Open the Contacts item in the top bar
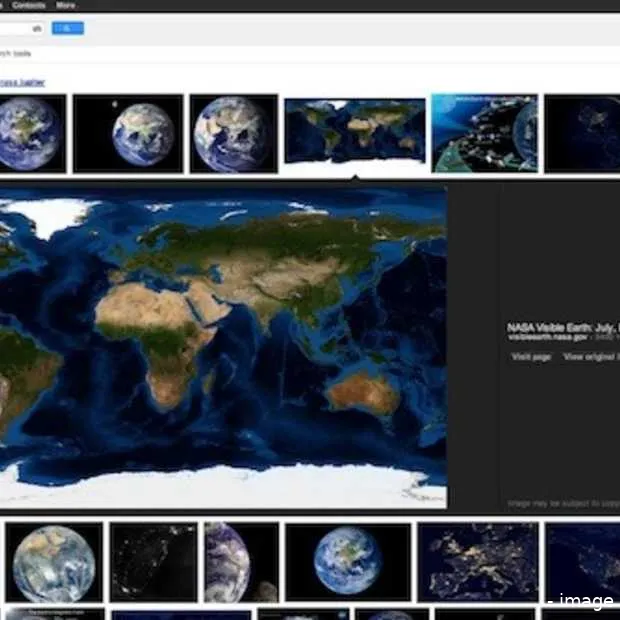The image size is (620, 620). 28,5
